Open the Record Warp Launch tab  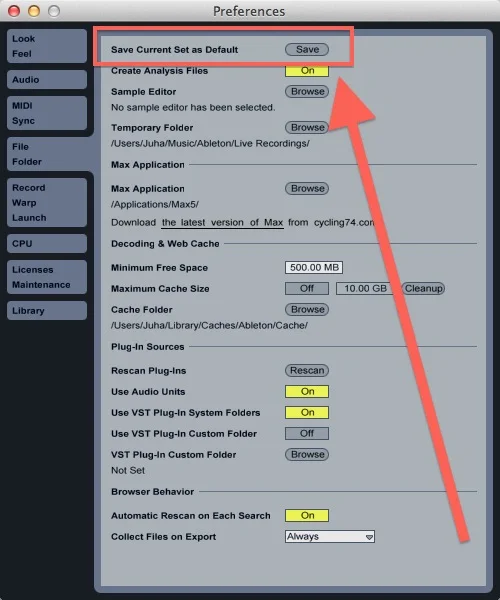[47, 202]
